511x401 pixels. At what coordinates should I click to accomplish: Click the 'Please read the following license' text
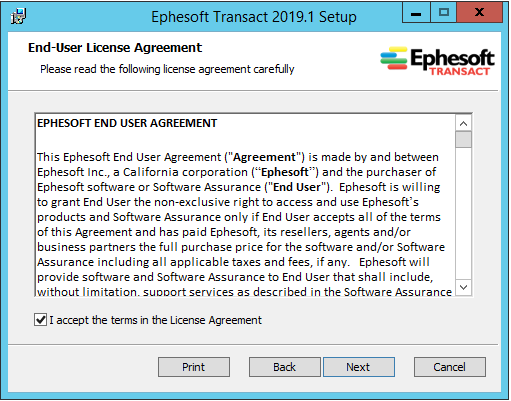(167, 69)
